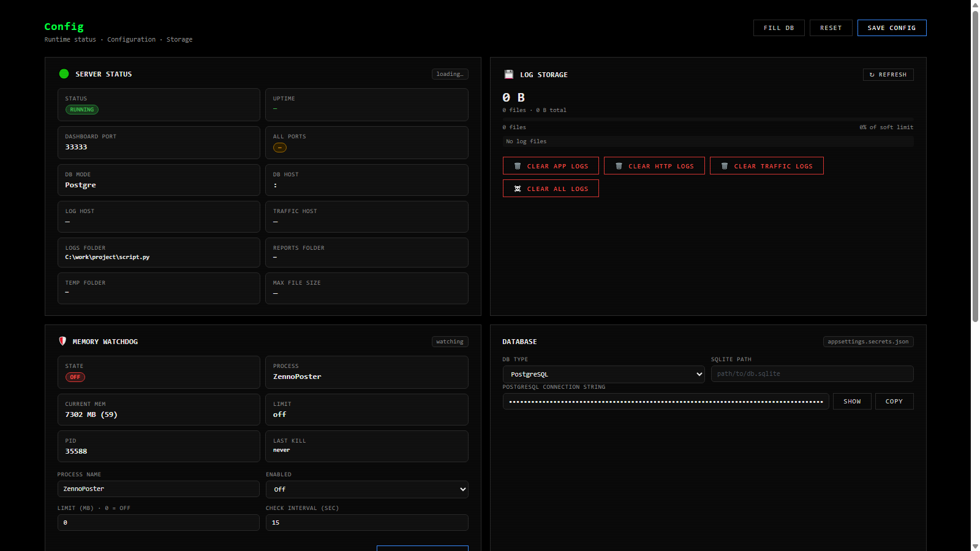The height and width of the screenshot is (551, 980).
Task: Click the Memory Watchdog shield icon
Action: [62, 341]
